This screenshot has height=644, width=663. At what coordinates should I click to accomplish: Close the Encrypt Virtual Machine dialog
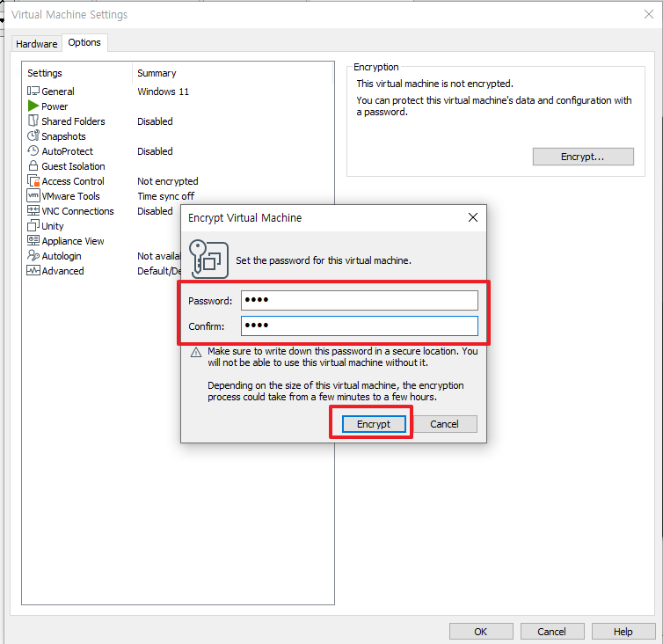click(473, 217)
